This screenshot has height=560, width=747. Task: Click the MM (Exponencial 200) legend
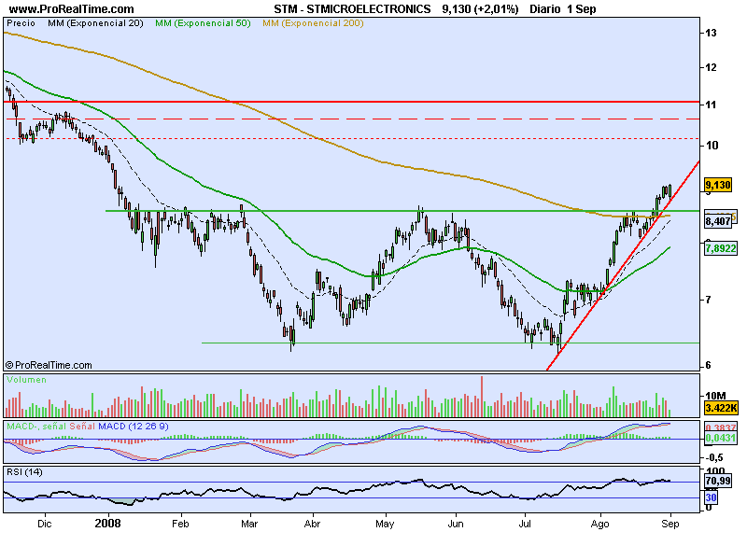click(x=313, y=22)
